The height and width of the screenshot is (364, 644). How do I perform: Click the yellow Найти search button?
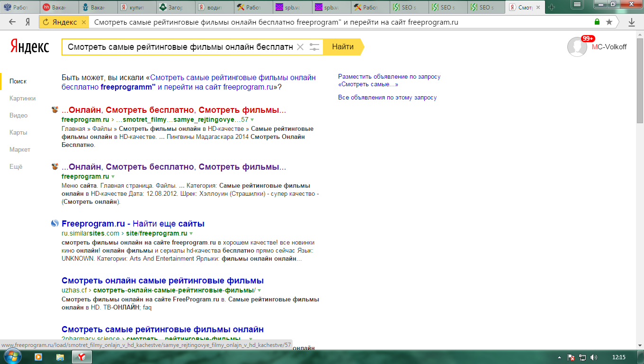coord(343,47)
